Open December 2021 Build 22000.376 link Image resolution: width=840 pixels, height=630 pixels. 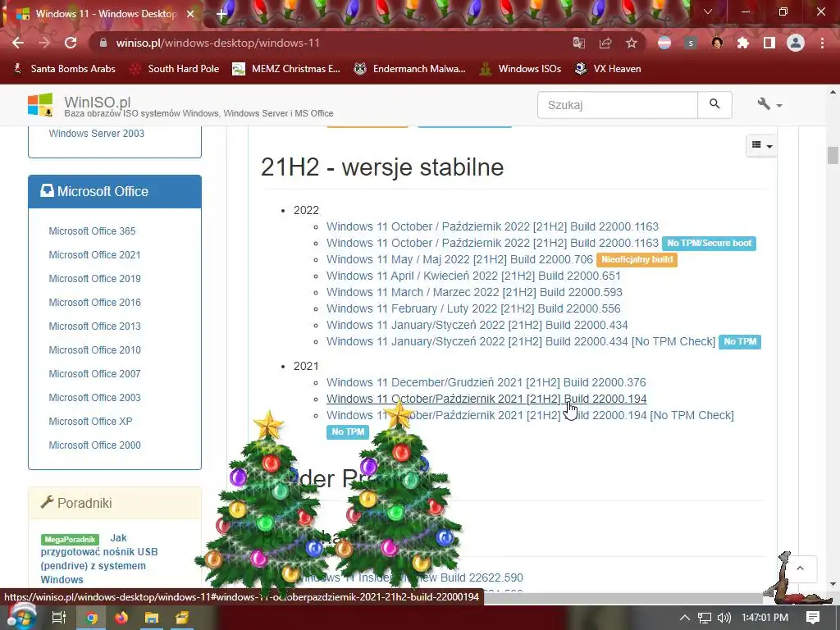[486, 382]
